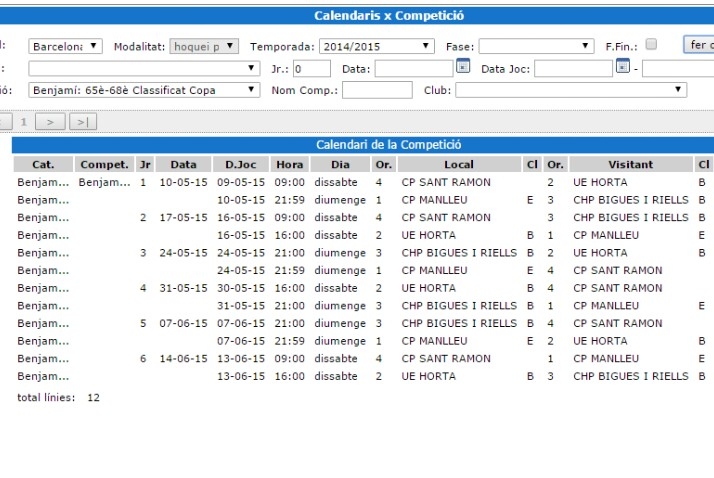The height and width of the screenshot is (478, 714).
Task: Focus the Nom Comp. text field
Action: point(377,90)
